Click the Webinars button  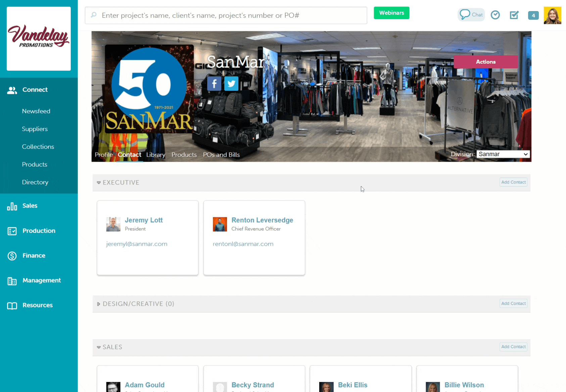pyautogui.click(x=391, y=13)
